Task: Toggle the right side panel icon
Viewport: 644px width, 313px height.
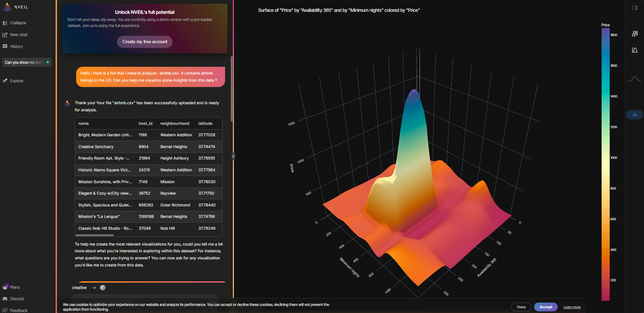Action: click(635, 8)
